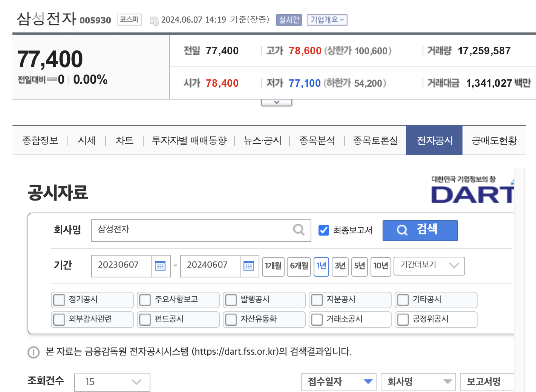Image resolution: width=536 pixels, height=392 pixels.
Task: Check the 외부감사관련 filter
Action: pos(59,320)
